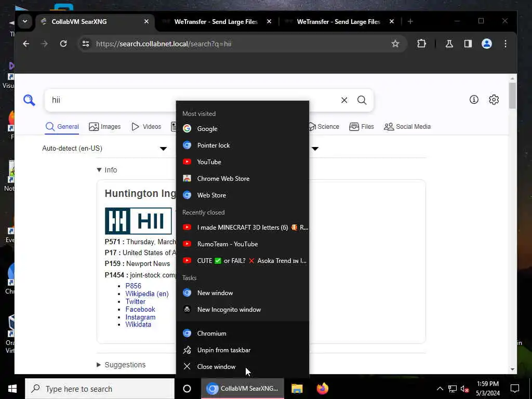Open Google from Most visited list

click(x=243, y=129)
